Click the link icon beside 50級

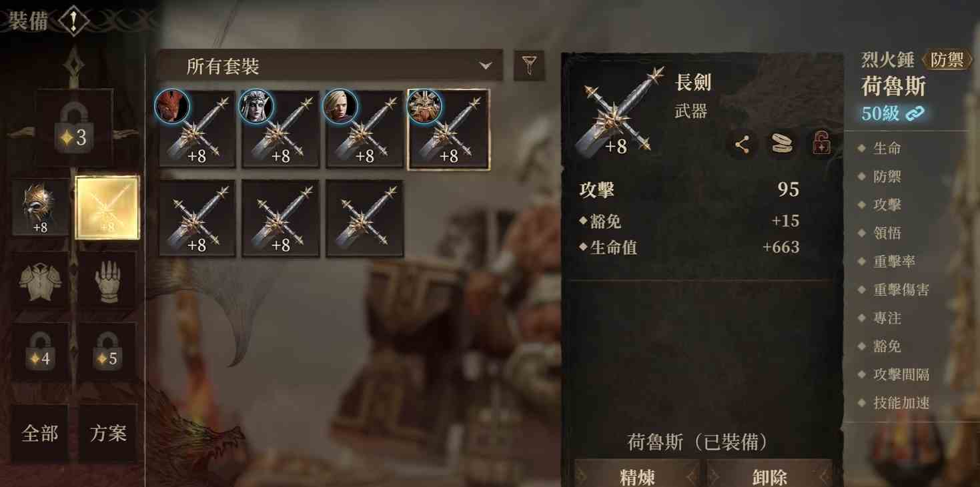(915, 113)
